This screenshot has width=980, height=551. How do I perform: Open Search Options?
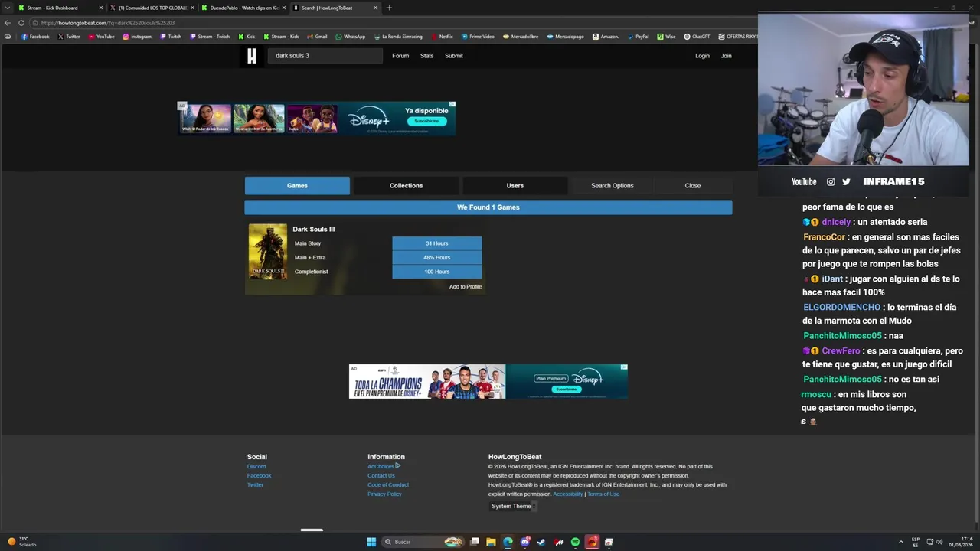click(612, 185)
